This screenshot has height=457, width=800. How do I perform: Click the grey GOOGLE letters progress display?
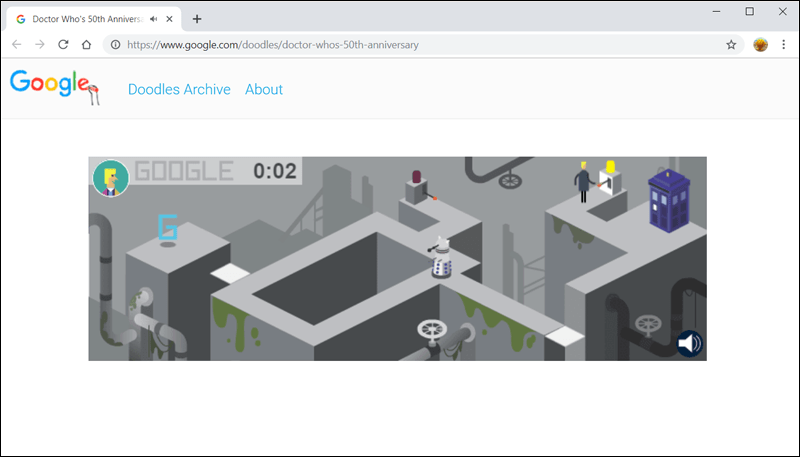pyautogui.click(x=184, y=171)
